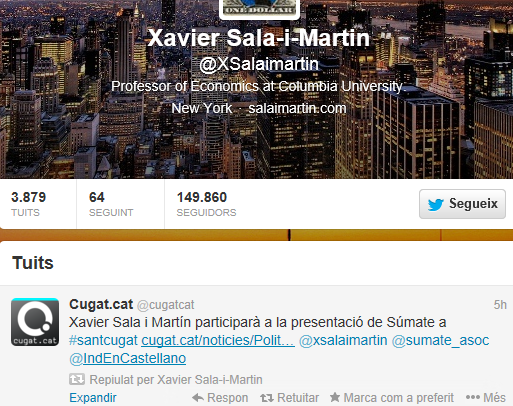Open cugat.cat/noticies article link
The image size is (513, 406).
tap(218, 340)
